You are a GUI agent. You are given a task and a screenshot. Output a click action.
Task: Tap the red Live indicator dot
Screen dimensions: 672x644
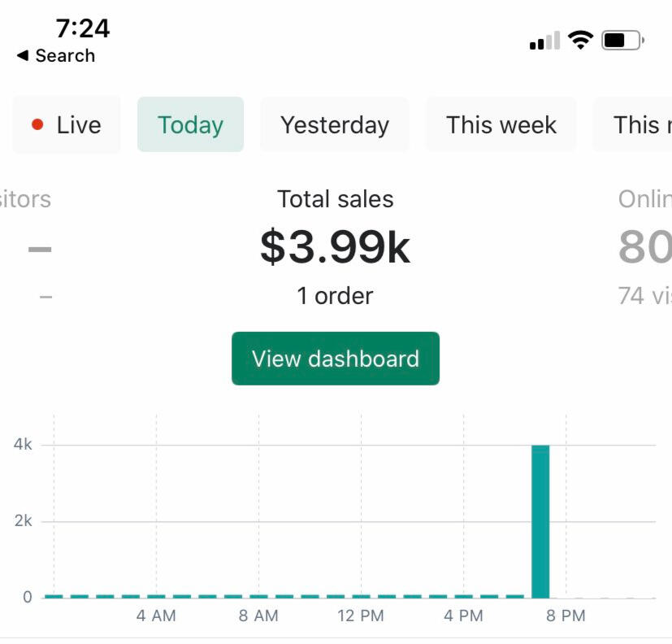(37, 124)
